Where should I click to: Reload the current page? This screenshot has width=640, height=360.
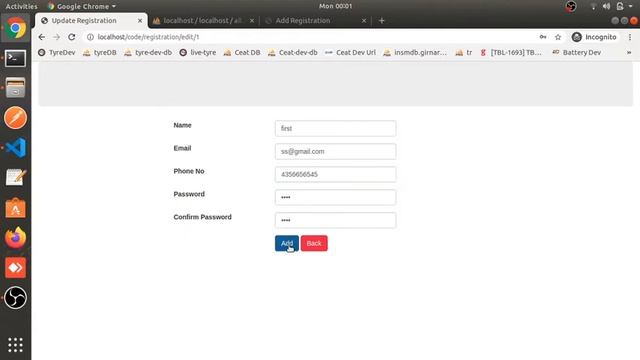tap(71, 37)
